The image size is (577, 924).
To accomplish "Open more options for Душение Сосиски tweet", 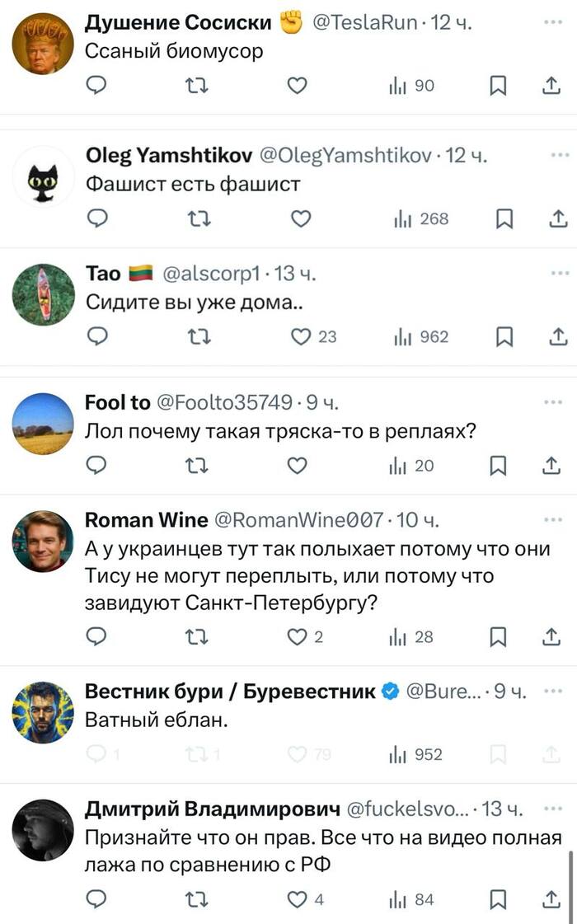I will (x=553, y=22).
